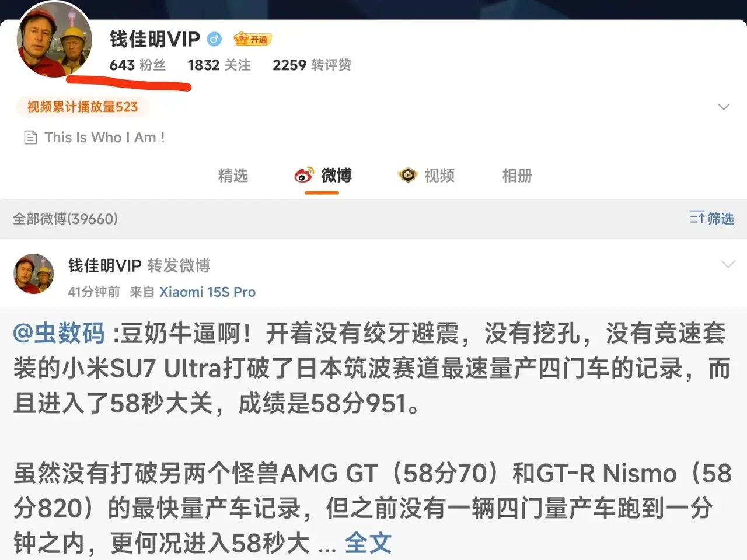The height and width of the screenshot is (560, 747).
Task: Click the bio document icon
Action: (30, 138)
